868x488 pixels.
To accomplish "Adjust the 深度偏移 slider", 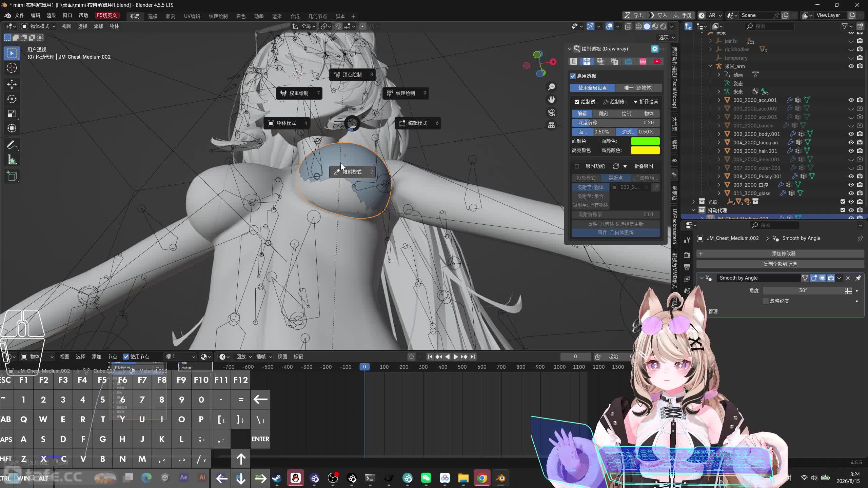I will (x=616, y=123).
